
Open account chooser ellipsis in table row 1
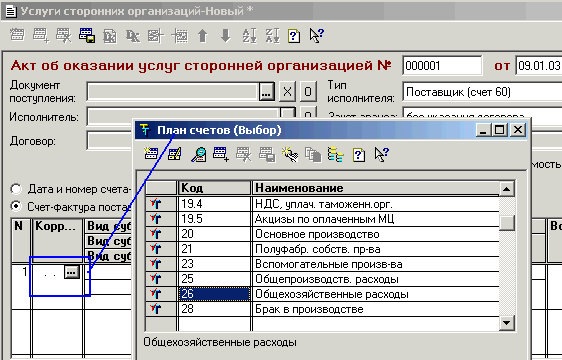[72, 272]
